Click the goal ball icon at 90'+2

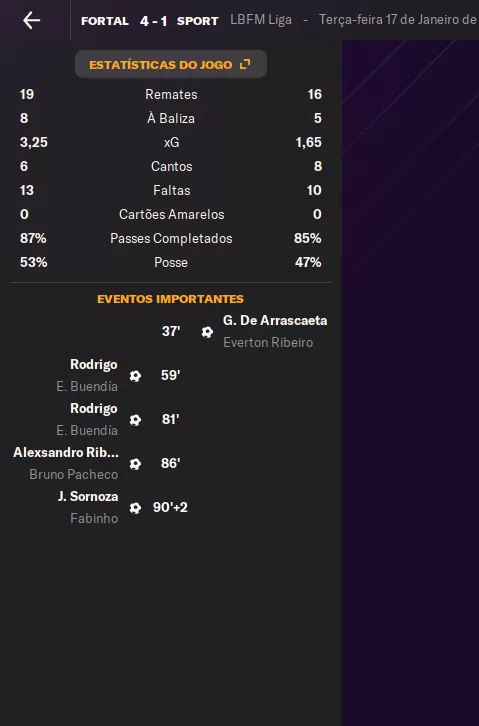point(135,507)
